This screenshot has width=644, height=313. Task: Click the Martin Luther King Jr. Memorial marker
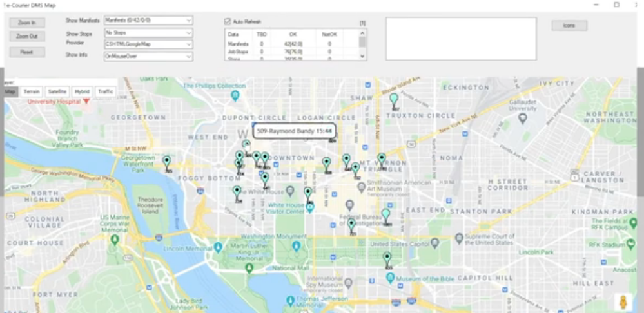click(x=249, y=269)
